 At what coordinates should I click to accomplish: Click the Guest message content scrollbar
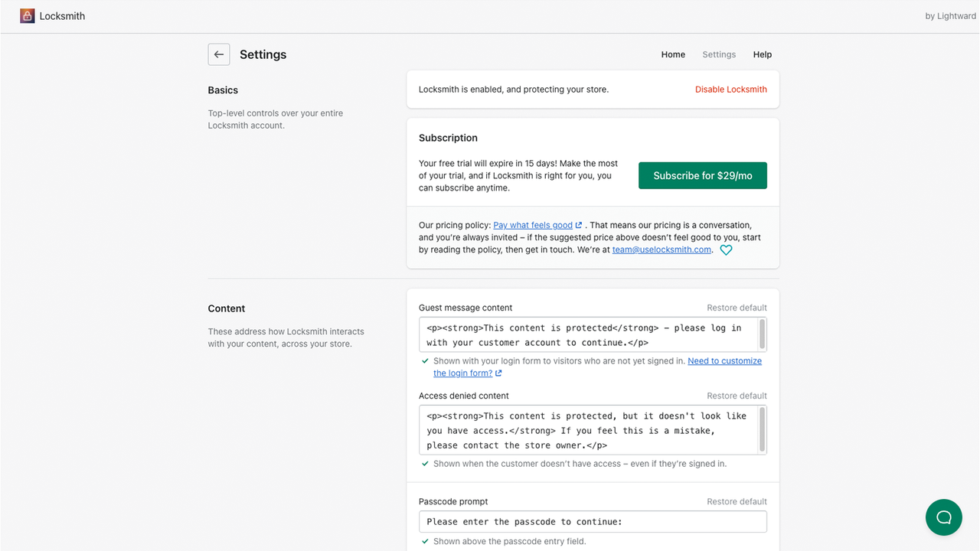762,334
